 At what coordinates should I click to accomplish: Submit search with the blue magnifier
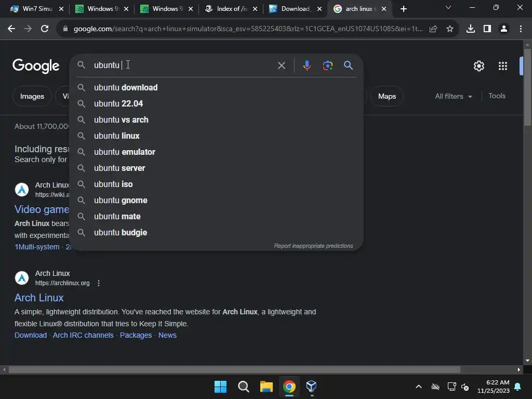point(348,65)
